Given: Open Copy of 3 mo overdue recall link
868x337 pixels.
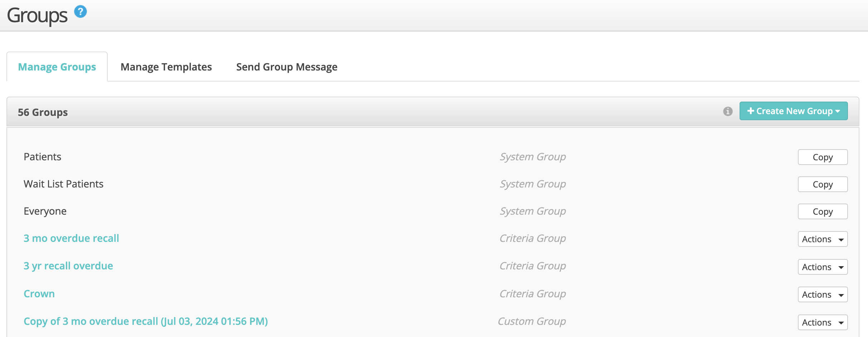Looking at the screenshot, I should [x=146, y=321].
